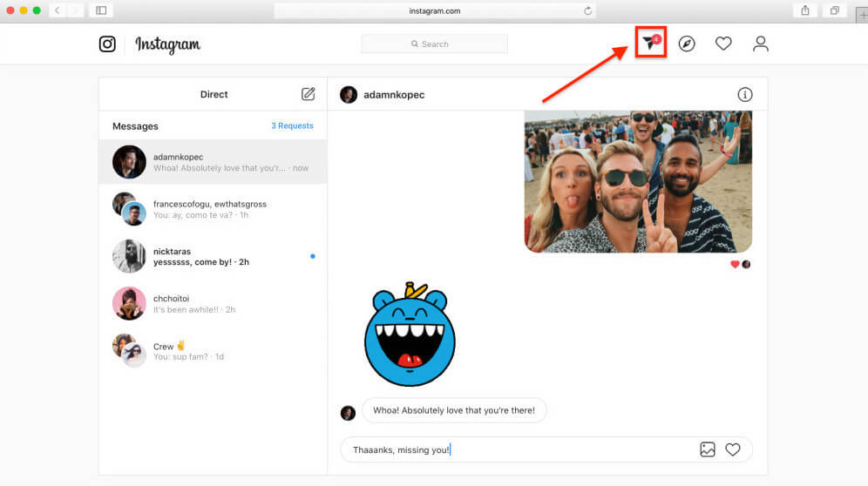The height and width of the screenshot is (486, 868).
Task: Click the blue laughing bear sticker
Action: pos(410,334)
